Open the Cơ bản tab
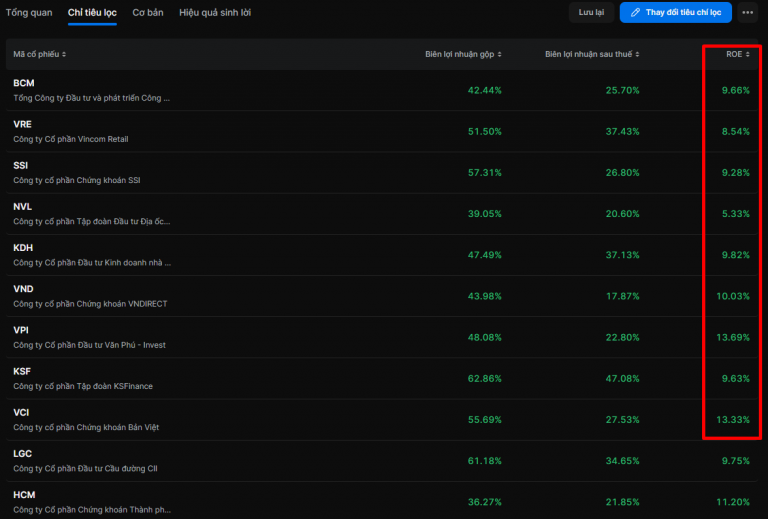The width and height of the screenshot is (768, 519). (148, 13)
